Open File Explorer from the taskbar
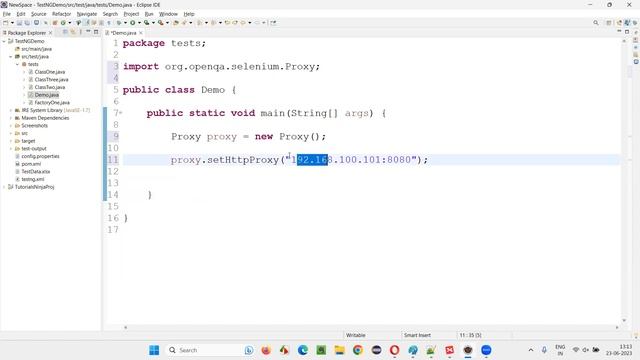The width and height of the screenshot is (640, 360). pyautogui.click(x=340, y=350)
